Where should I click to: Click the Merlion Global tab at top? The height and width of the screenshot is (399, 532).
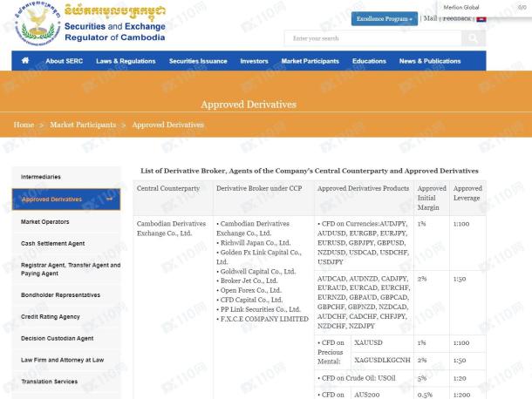coord(461,8)
